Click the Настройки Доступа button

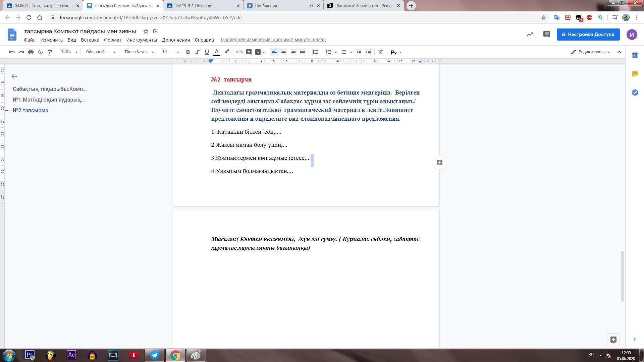pyautogui.click(x=588, y=35)
